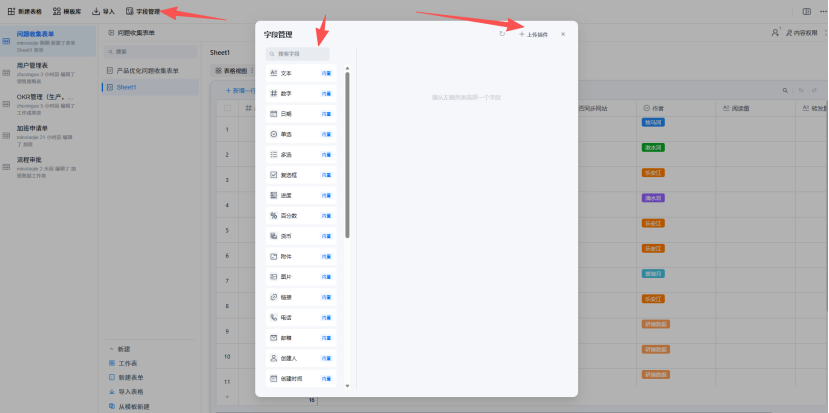This screenshot has width=829, height=413.
Task: Click the field list scrollbar up arrow
Action: click(347, 68)
